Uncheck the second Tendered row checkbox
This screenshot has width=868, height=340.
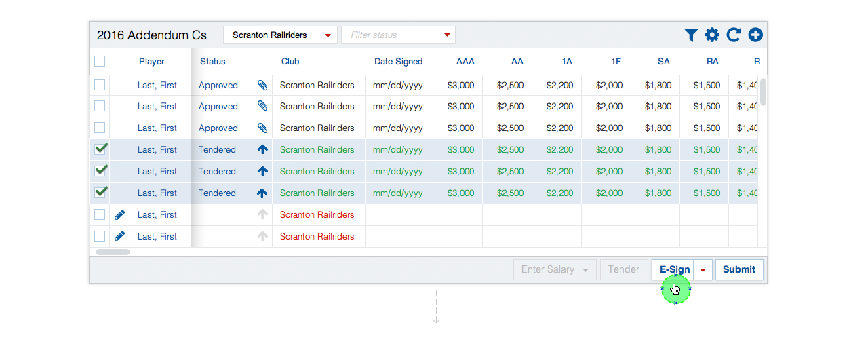[x=100, y=170]
